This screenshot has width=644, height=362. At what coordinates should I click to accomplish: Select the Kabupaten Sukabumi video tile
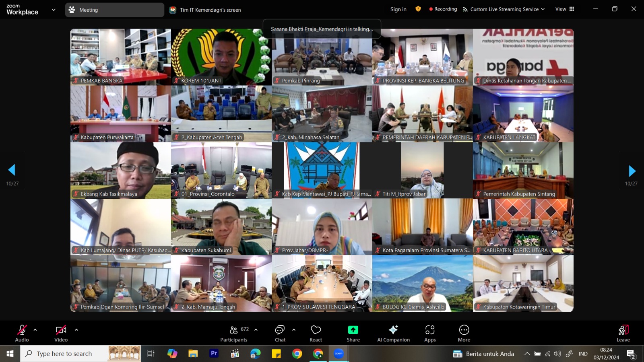pos(221,227)
